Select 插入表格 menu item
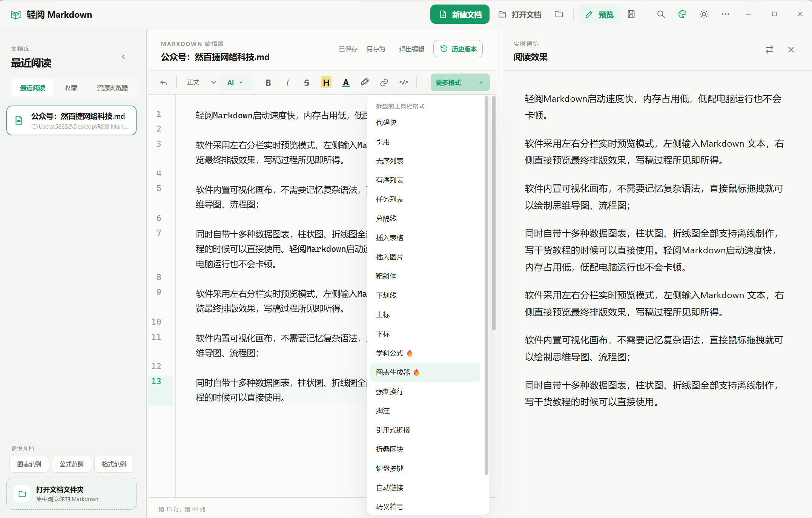The height and width of the screenshot is (518, 812). click(425, 238)
